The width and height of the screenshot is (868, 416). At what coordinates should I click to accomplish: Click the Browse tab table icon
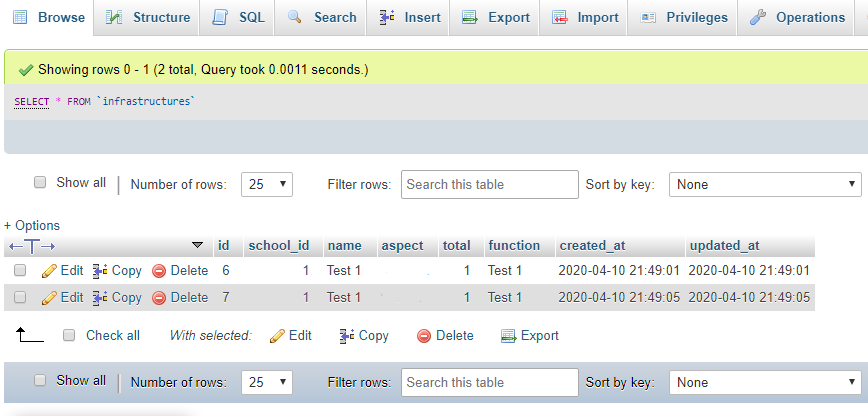(20, 18)
